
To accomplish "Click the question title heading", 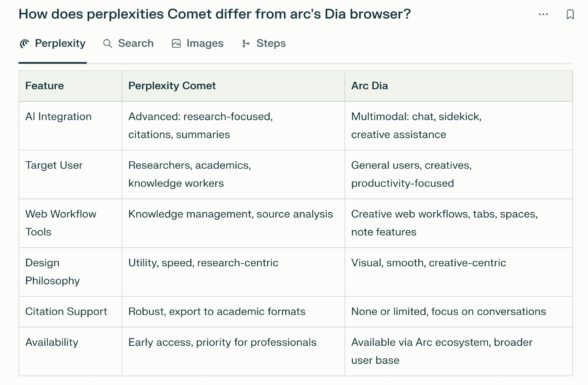I will tap(215, 14).
